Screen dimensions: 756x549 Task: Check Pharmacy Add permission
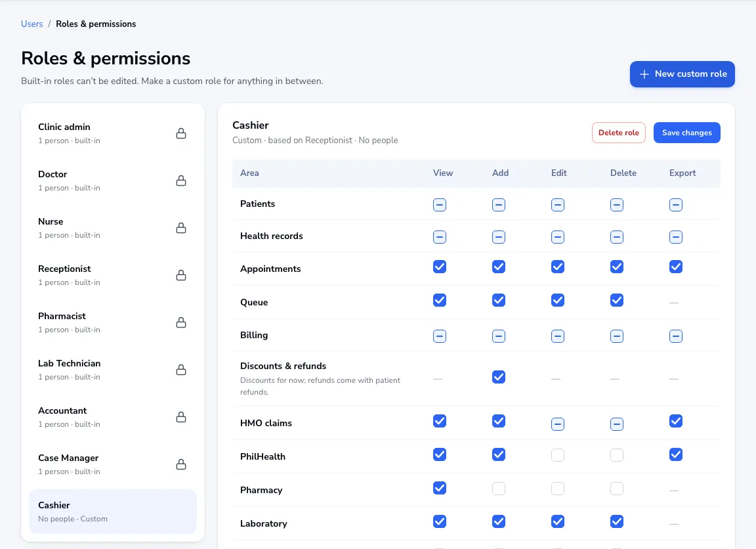tap(499, 489)
